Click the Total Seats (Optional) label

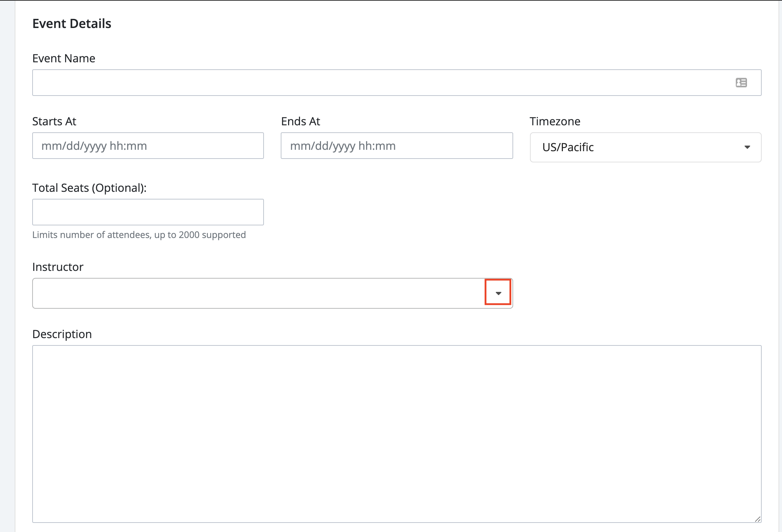coord(89,188)
